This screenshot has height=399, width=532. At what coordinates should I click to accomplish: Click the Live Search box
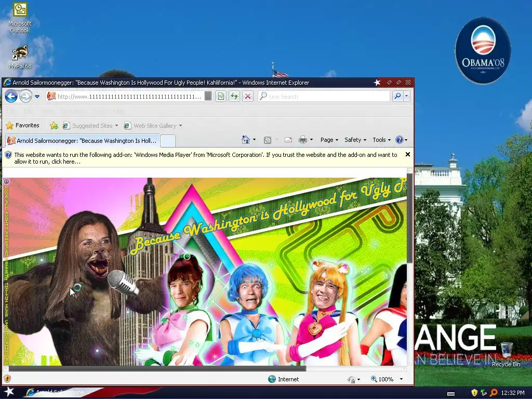(x=324, y=96)
